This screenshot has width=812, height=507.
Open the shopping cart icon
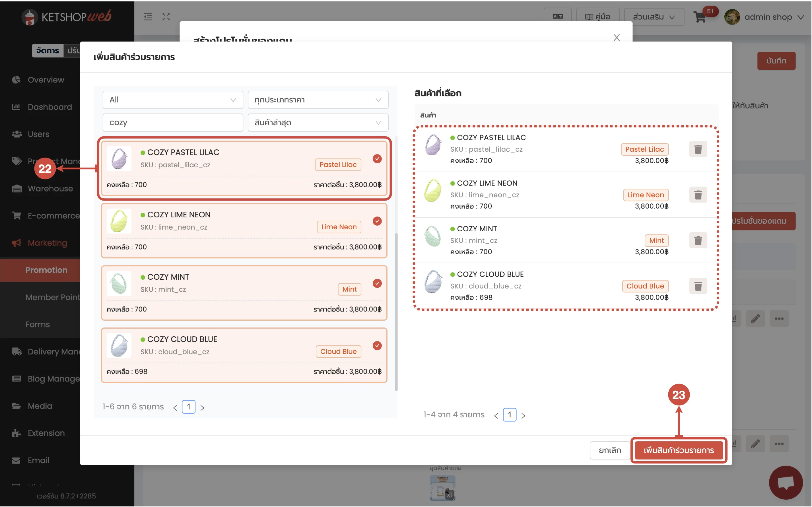(700, 17)
